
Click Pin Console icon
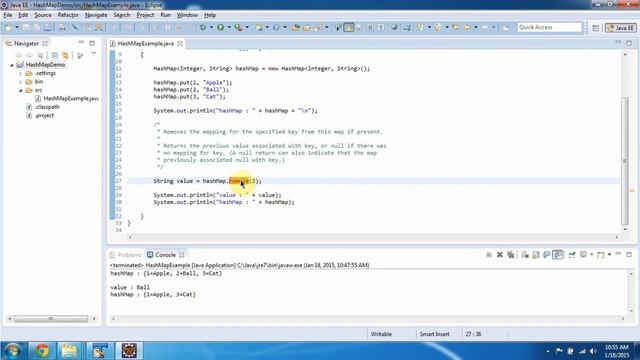(572, 255)
